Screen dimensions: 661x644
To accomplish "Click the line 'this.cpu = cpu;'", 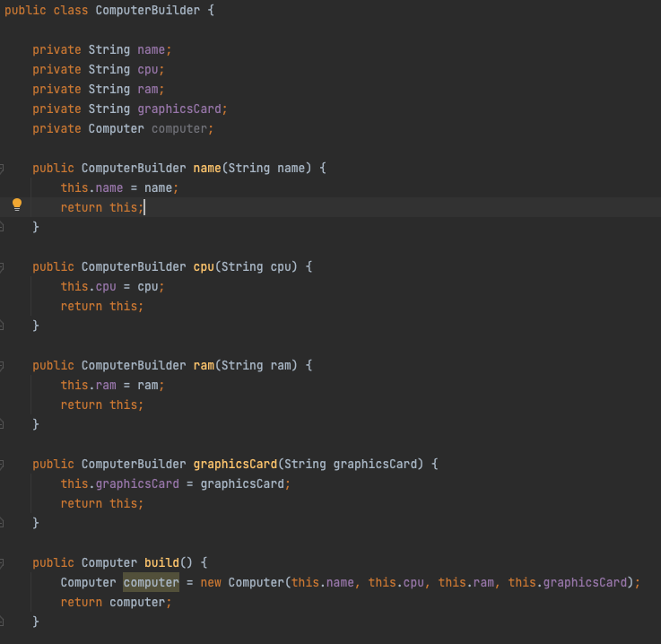I will pos(112,287).
